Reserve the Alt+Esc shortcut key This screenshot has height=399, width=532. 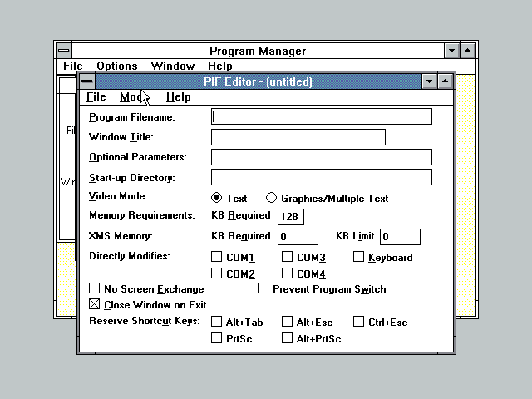pos(287,322)
